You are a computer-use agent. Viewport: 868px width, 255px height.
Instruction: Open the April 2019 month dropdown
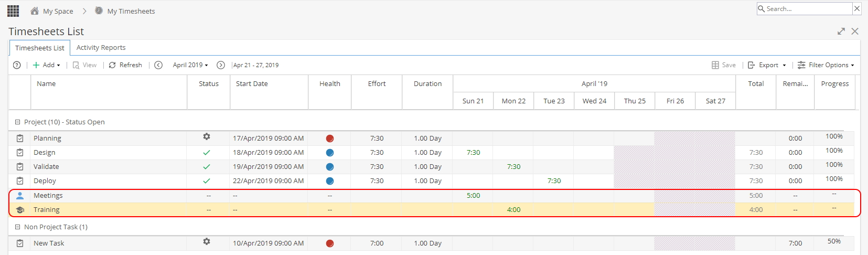pos(190,65)
